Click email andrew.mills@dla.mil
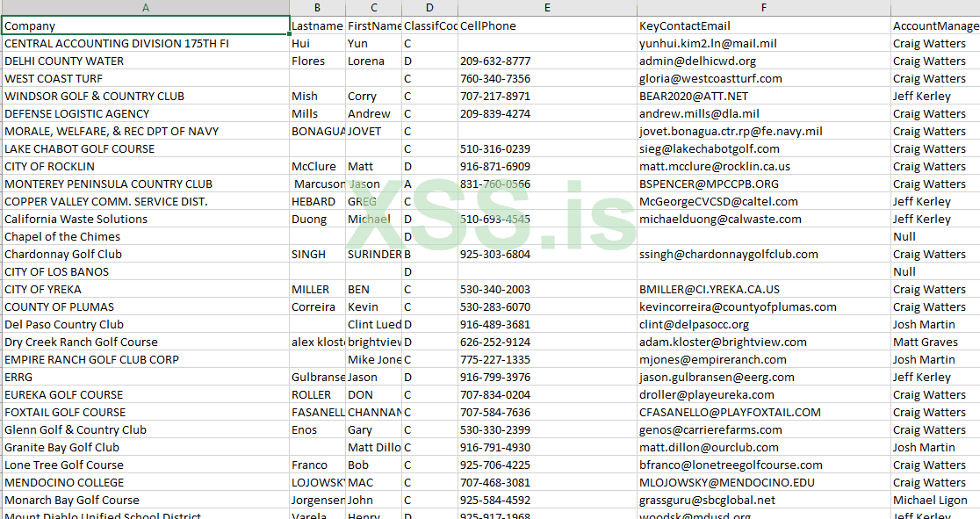Viewport: 980px width, 519px height. click(699, 113)
